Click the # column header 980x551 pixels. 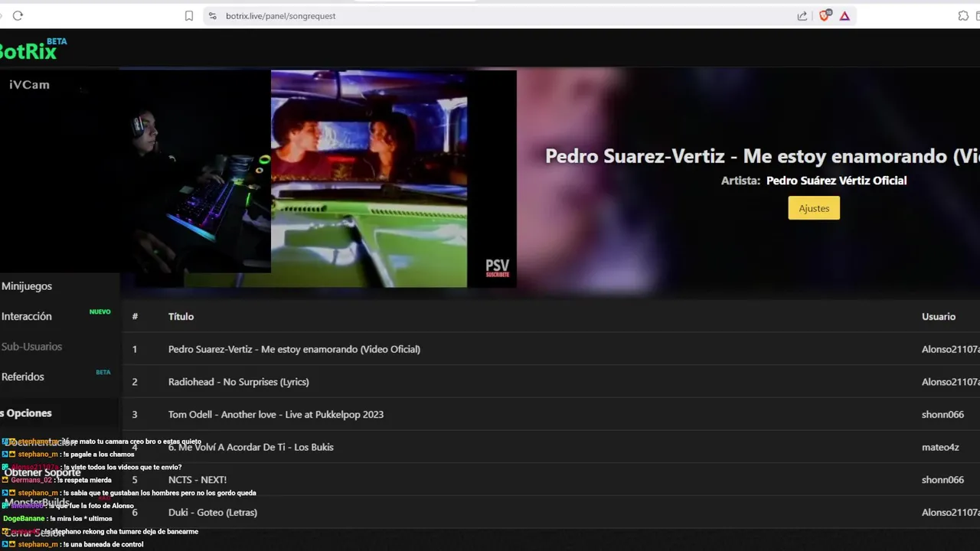[135, 316]
